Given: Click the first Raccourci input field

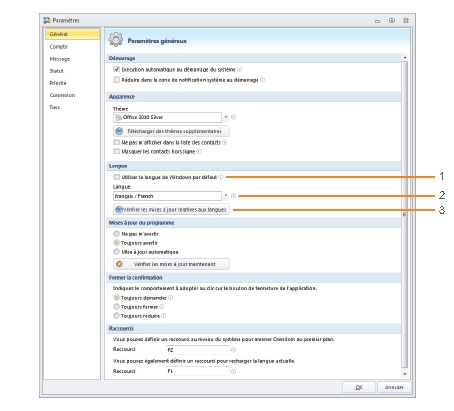Looking at the screenshot, I should pos(198,350).
